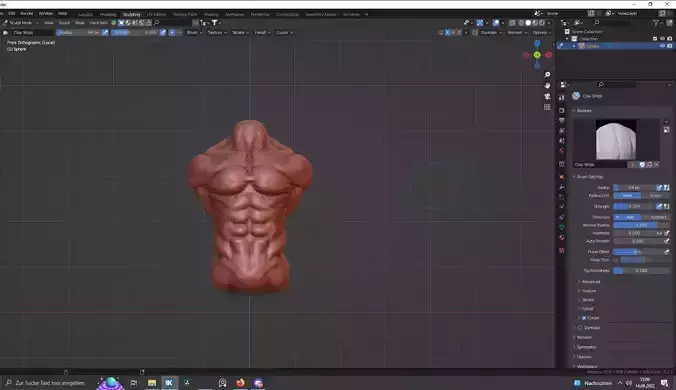Toggle pressure sensitivity for header Radius
This screenshot has height=390, width=676.
(x=105, y=33)
